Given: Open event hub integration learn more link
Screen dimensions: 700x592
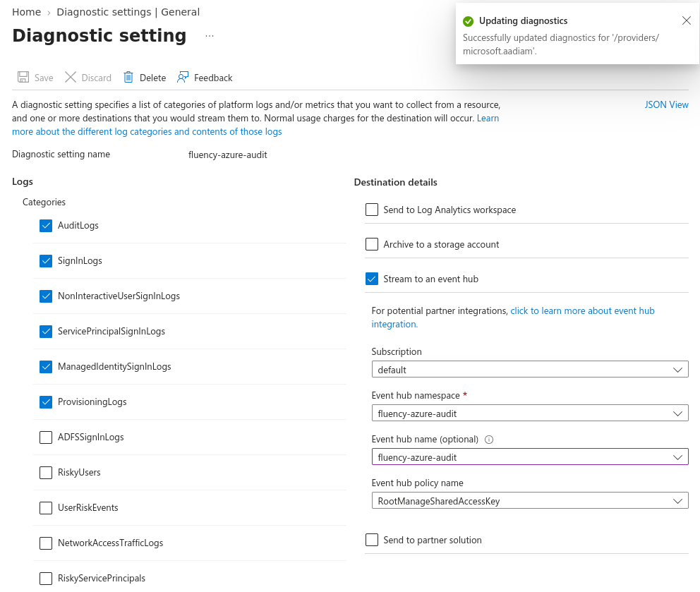Looking at the screenshot, I should [513, 318].
